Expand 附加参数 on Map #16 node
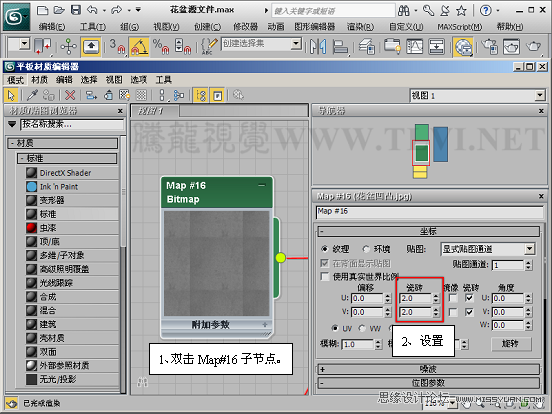The width and height of the screenshot is (552, 414). pos(265,324)
